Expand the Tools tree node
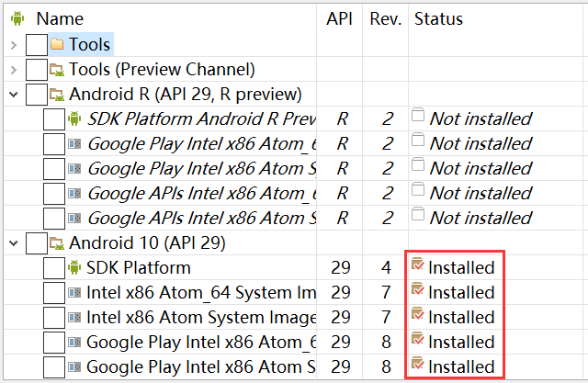 coord(12,44)
